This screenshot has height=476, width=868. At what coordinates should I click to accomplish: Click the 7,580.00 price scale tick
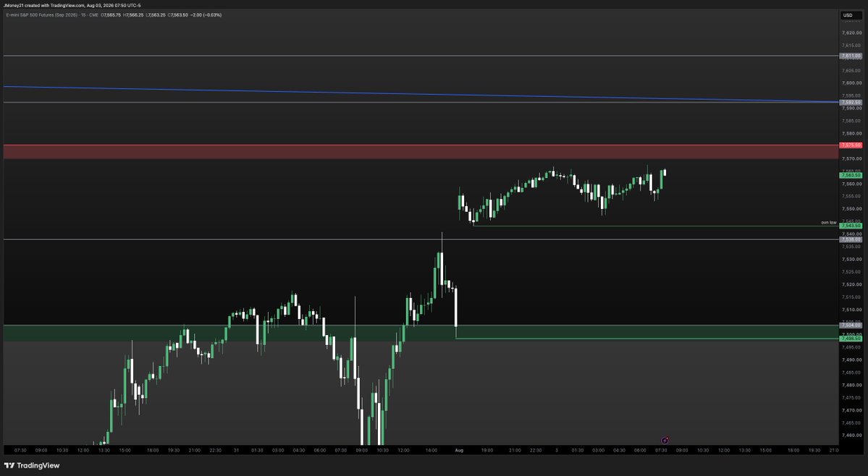851,133
